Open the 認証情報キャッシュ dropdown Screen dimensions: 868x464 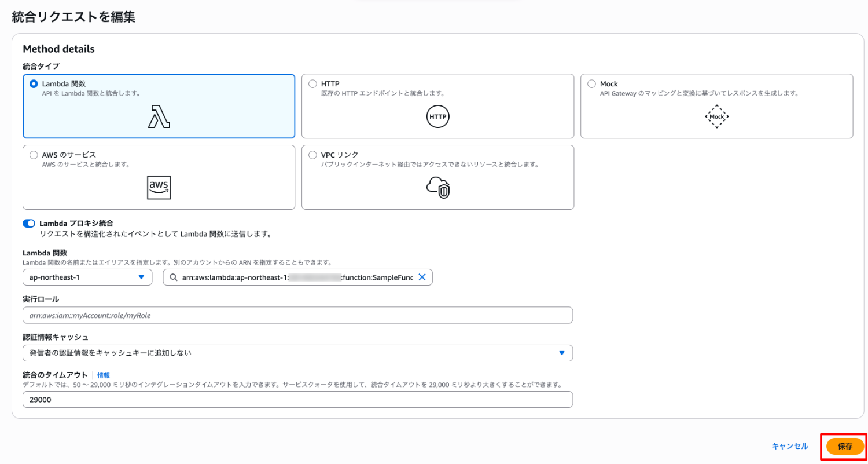pyautogui.click(x=297, y=353)
